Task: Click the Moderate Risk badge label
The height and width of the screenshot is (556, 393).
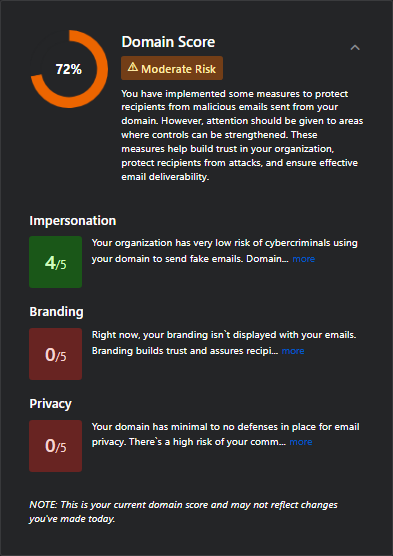Action: coord(172,68)
